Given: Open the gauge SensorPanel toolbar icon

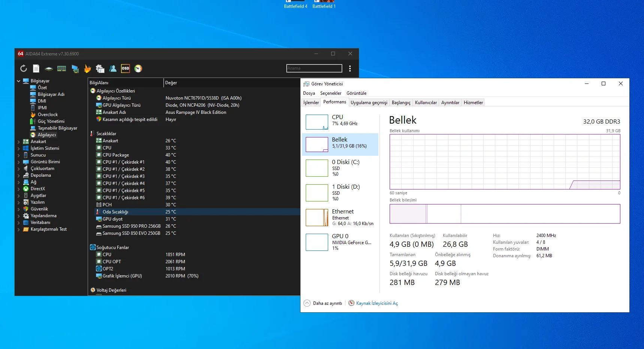Looking at the screenshot, I should [x=138, y=69].
